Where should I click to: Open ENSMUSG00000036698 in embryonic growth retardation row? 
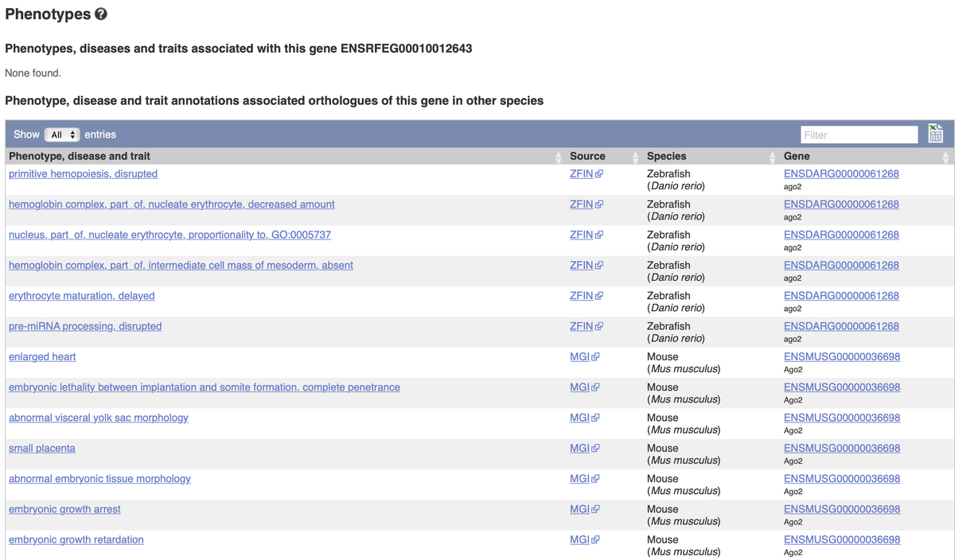click(x=842, y=539)
